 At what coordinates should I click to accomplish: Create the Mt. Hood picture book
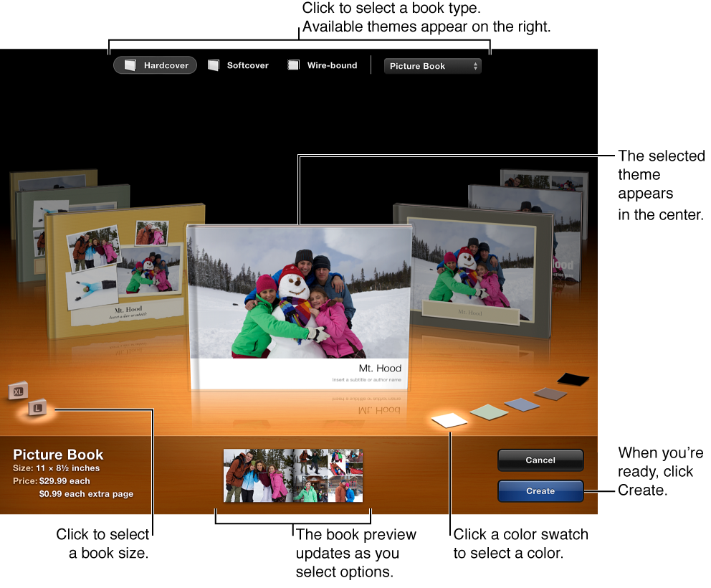click(x=540, y=491)
